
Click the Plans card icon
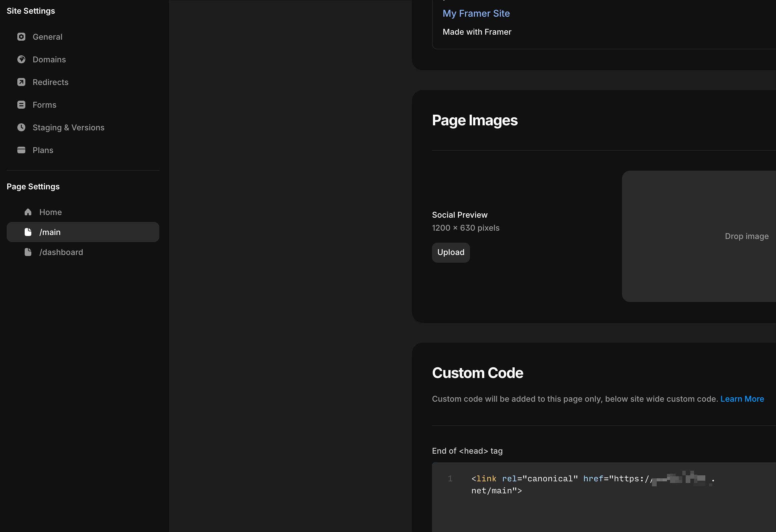21,150
